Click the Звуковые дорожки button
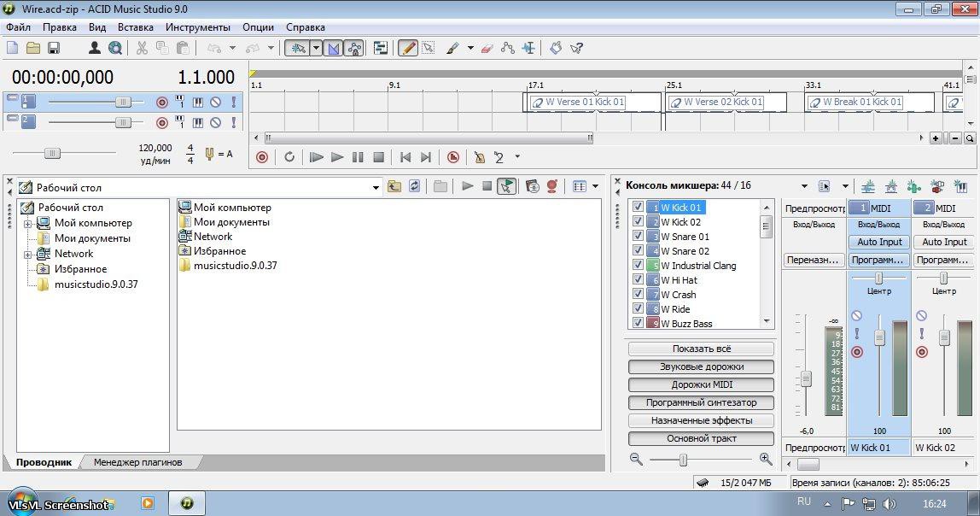 click(x=701, y=366)
